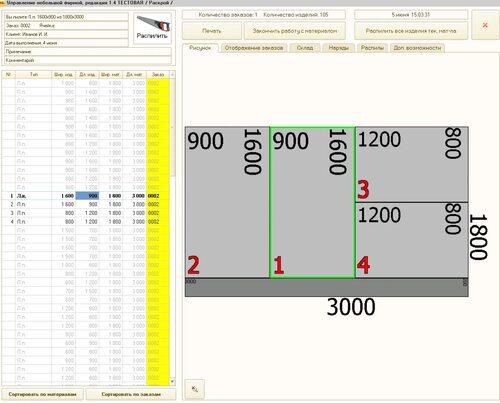Click the small arrow icon below the drawing
This screenshot has width=500, height=403.
(195, 389)
